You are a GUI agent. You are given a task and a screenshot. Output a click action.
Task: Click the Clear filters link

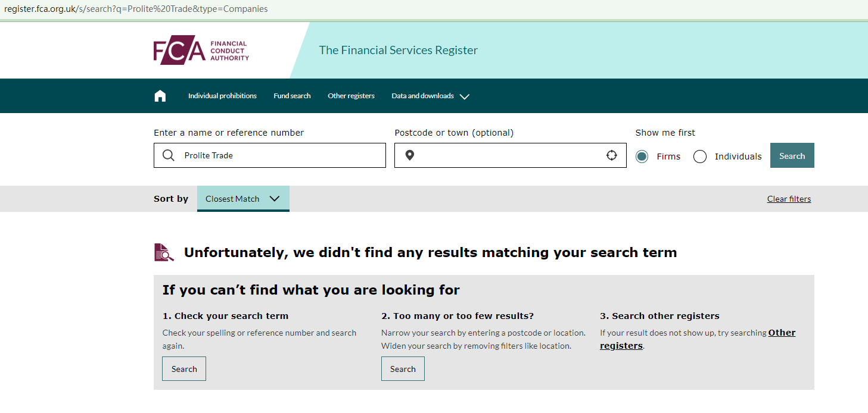pyautogui.click(x=789, y=199)
